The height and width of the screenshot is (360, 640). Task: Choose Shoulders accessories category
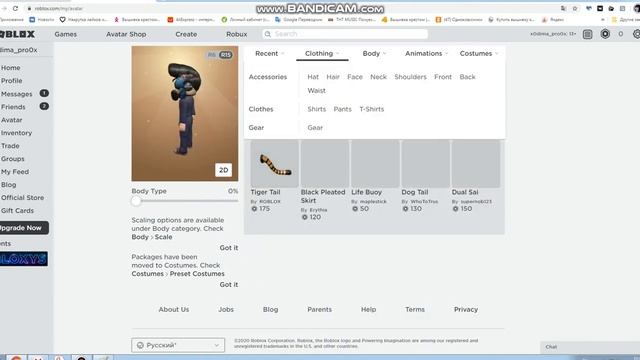[410, 77]
